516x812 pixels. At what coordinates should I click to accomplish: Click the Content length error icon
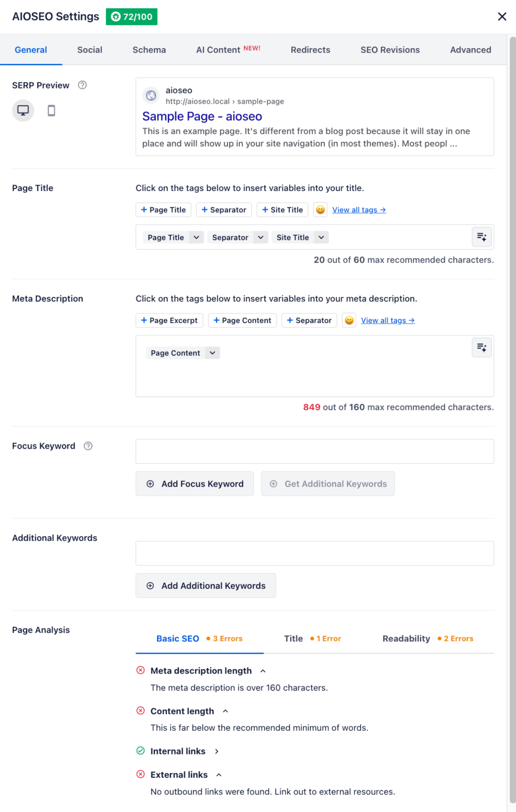click(x=140, y=711)
